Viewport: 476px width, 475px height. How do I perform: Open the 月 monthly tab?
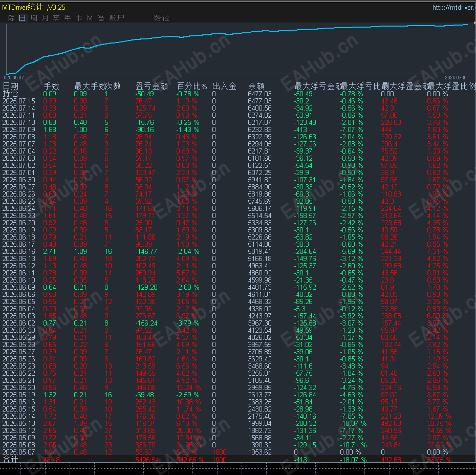pos(45,18)
